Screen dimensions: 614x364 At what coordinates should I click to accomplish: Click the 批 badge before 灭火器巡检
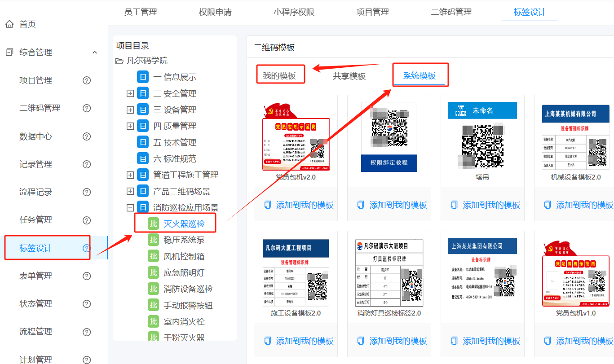coord(153,223)
